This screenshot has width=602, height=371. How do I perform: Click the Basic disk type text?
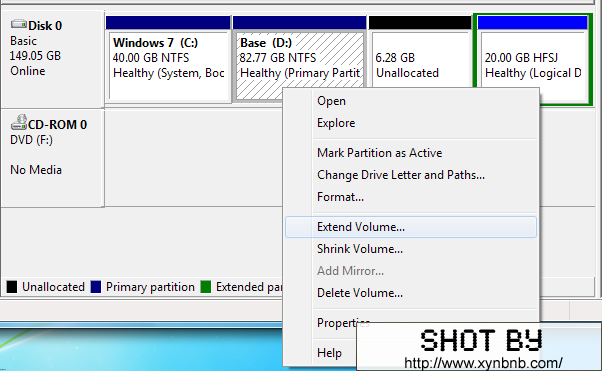(x=23, y=41)
